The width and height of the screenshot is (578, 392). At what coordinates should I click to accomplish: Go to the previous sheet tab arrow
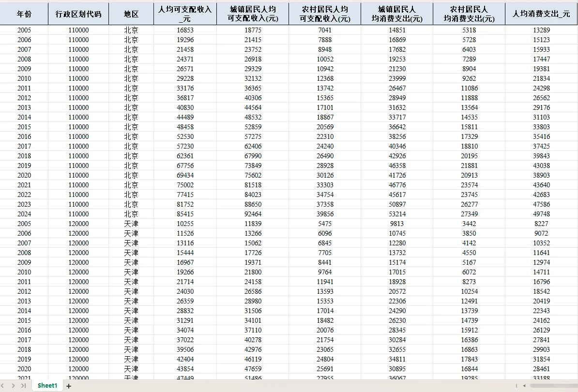tap(3, 386)
